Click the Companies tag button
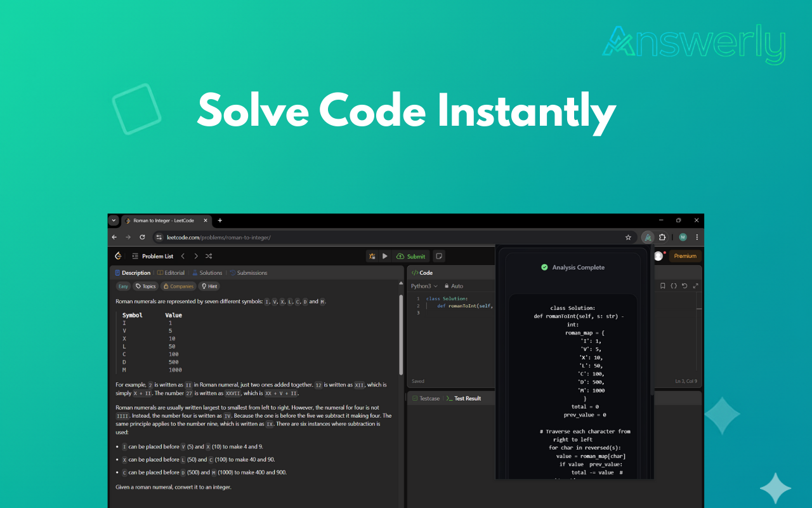The height and width of the screenshot is (508, 812). (x=178, y=286)
